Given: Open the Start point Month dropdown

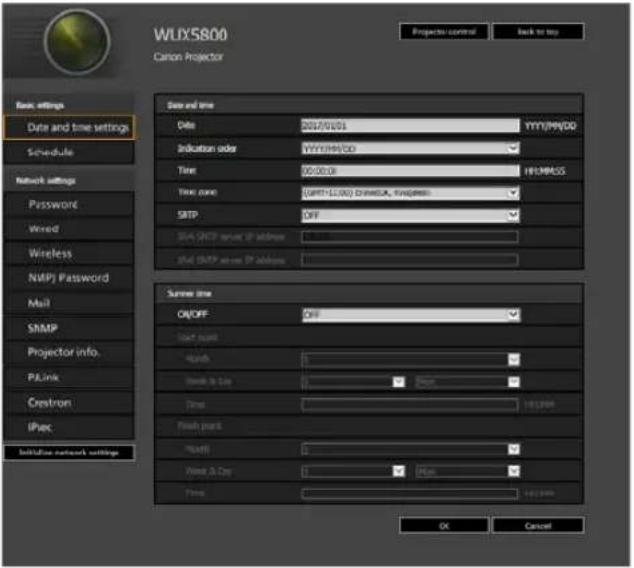Looking at the screenshot, I should [410, 359].
